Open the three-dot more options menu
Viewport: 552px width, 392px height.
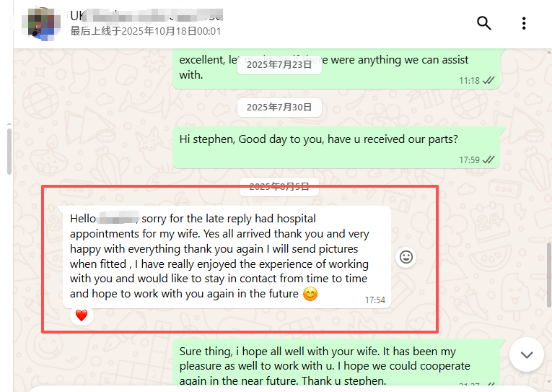(524, 23)
